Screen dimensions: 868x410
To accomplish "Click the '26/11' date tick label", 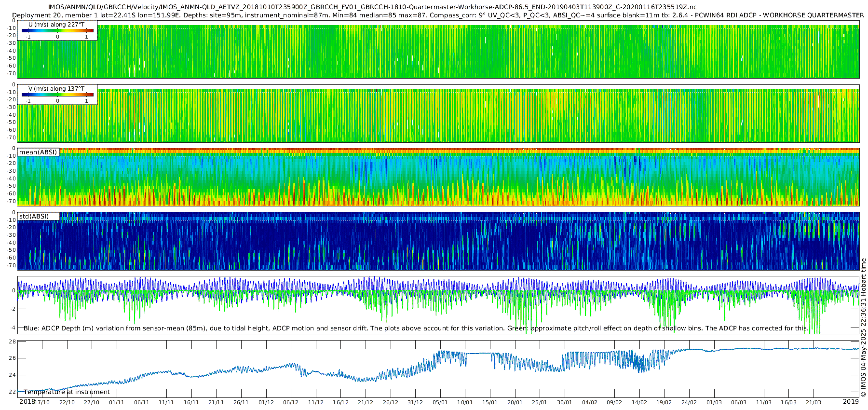I will (x=241, y=402).
